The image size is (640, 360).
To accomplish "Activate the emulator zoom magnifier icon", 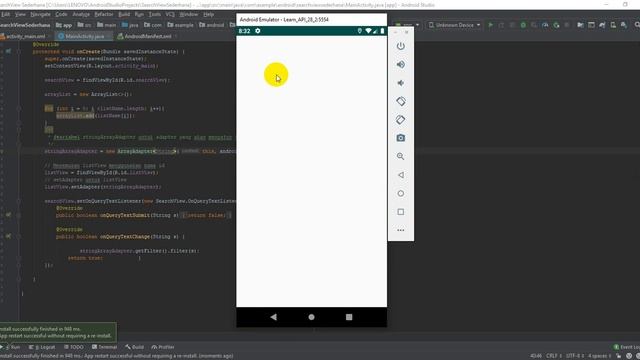I will pos(401,156).
